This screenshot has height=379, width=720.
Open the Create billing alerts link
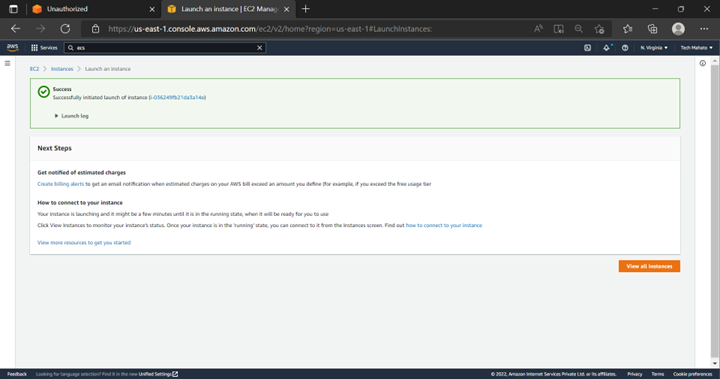coord(61,184)
